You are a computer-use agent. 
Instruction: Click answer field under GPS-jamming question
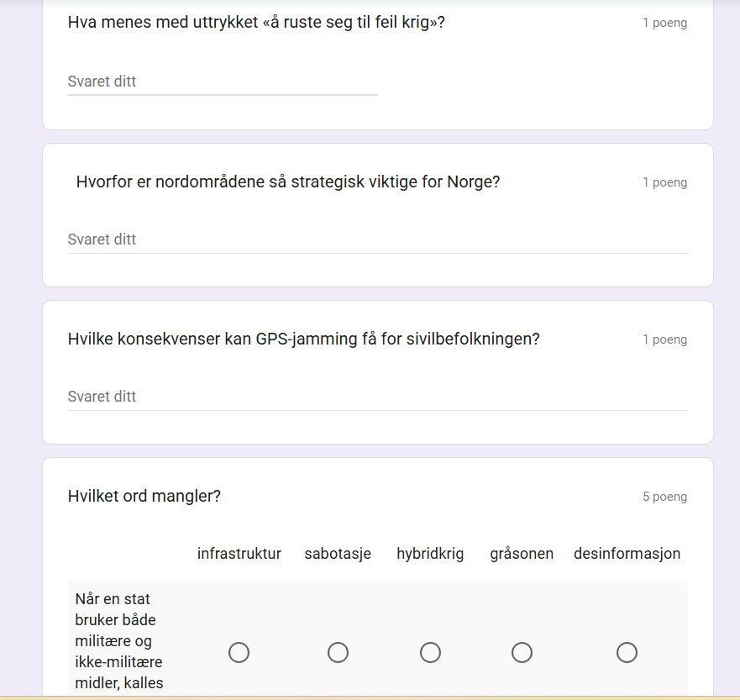(x=377, y=397)
